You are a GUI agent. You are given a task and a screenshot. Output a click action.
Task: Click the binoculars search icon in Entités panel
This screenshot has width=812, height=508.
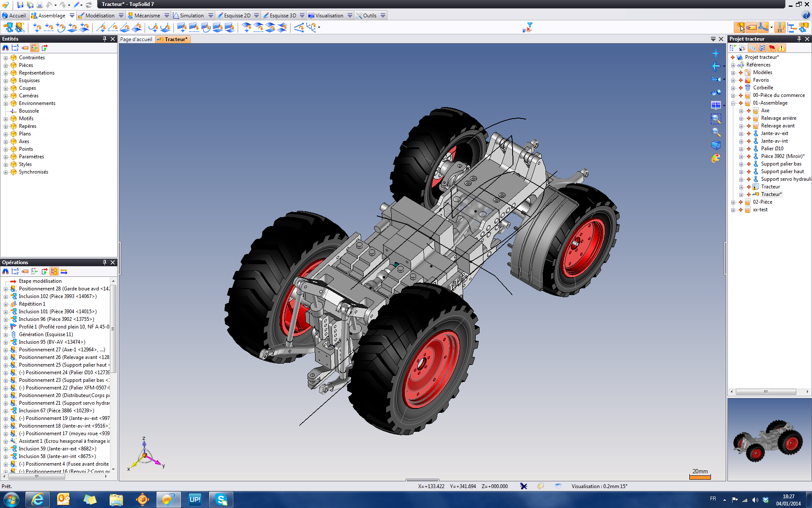(5, 48)
